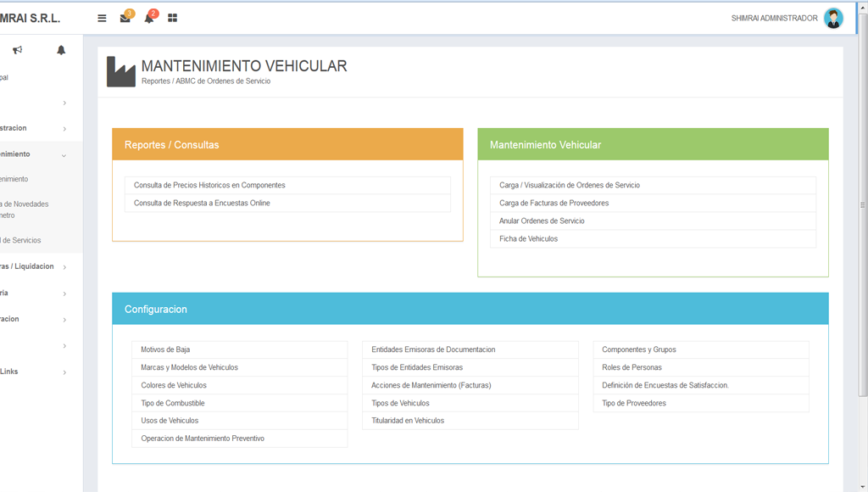Expand the Links sidebar item
868x492 pixels.
click(33, 372)
